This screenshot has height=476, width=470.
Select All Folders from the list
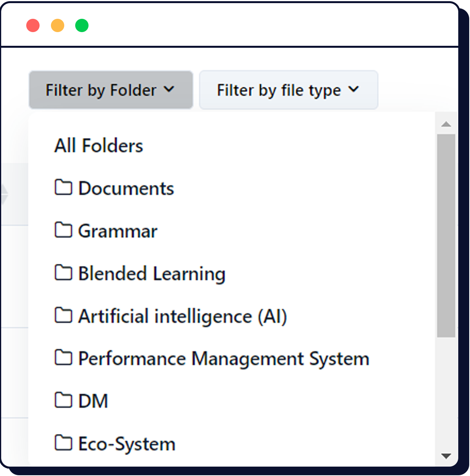(98, 145)
